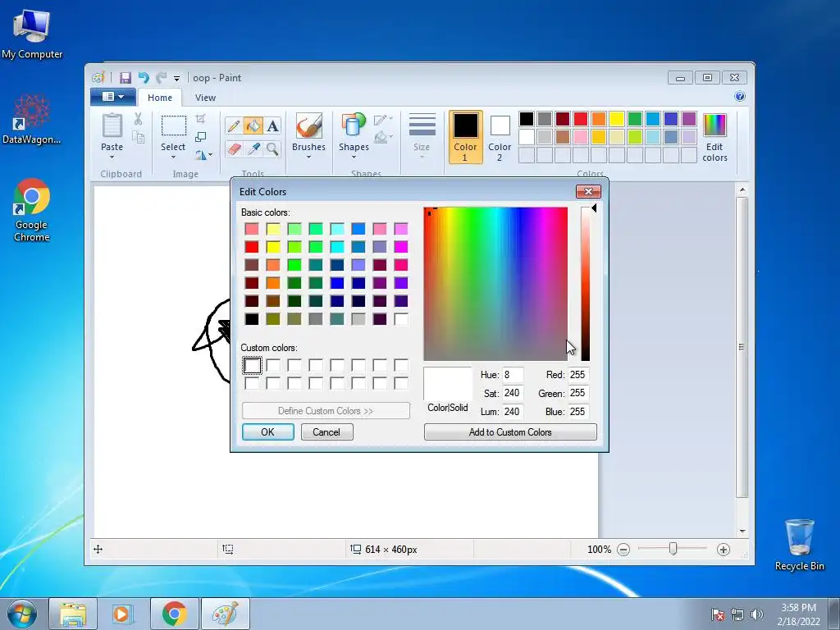840x630 pixels.
Task: Open the Windows Start button
Action: [x=22, y=614]
